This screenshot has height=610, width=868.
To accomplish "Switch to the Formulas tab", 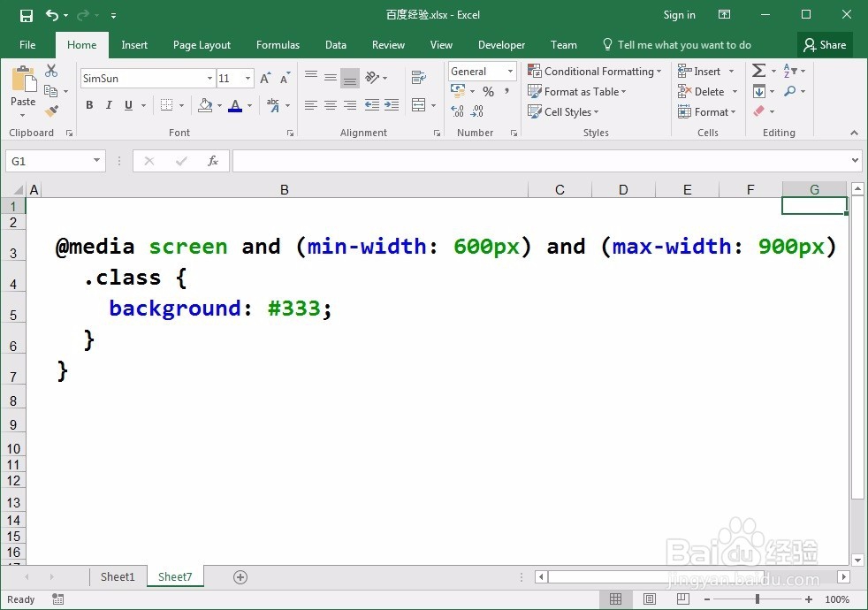I will [x=278, y=45].
